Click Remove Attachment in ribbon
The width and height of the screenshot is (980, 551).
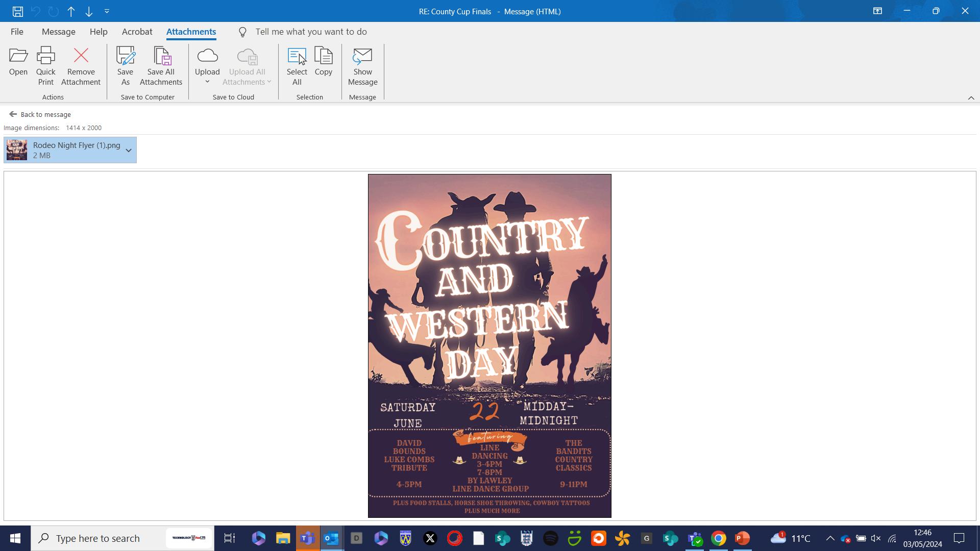click(x=81, y=56)
